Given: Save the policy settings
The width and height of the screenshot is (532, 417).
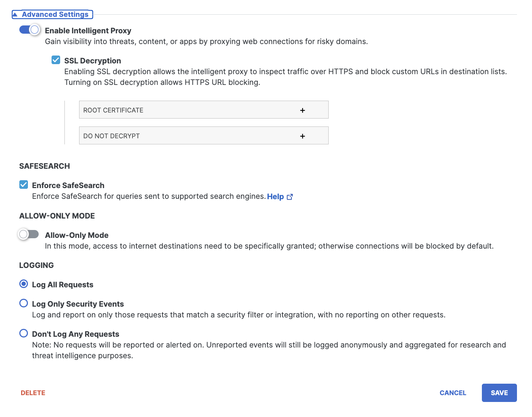Looking at the screenshot, I should coord(499,393).
